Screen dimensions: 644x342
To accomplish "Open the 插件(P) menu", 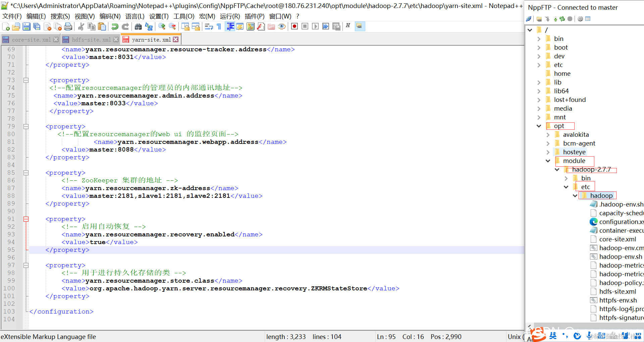I will (255, 16).
